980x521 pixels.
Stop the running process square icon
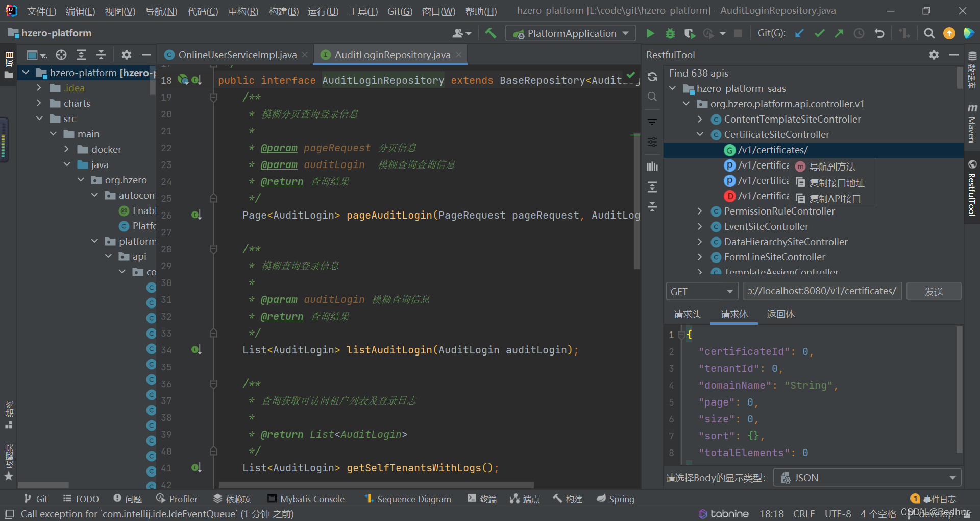(738, 33)
